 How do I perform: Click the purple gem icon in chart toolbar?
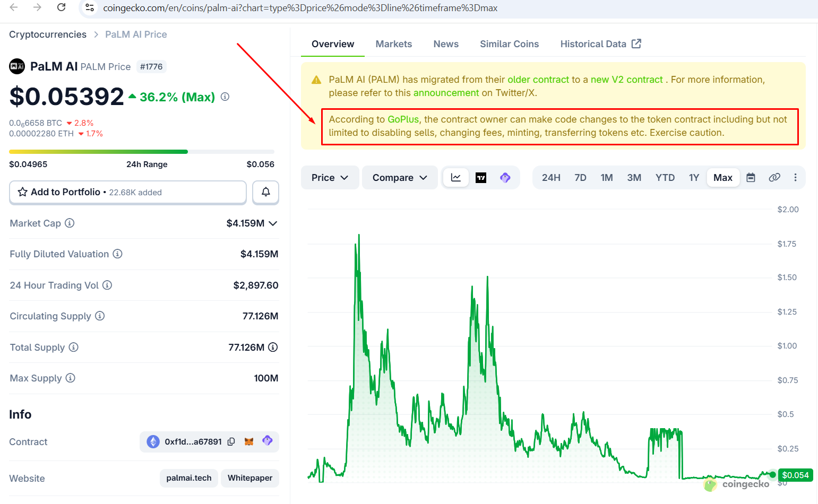pyautogui.click(x=505, y=178)
